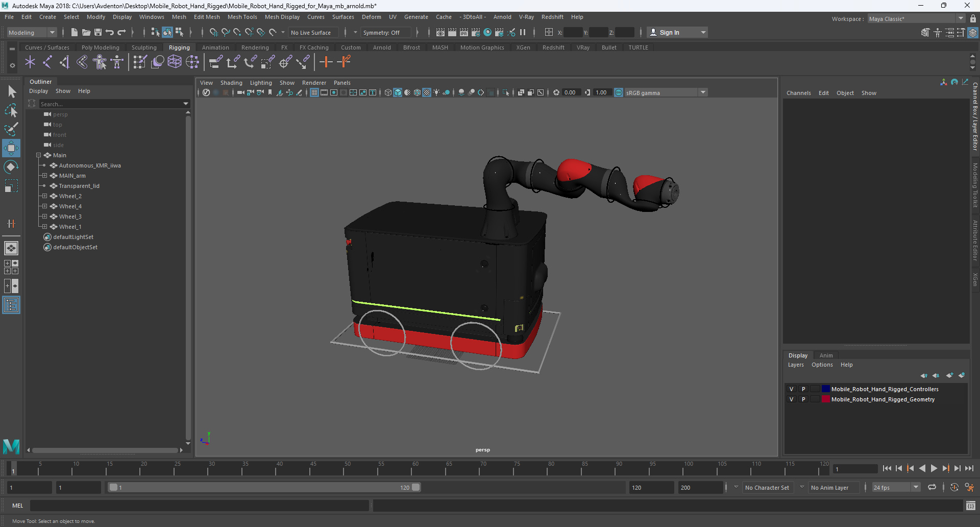Open the Outliner panel layout icon
The image size is (980, 527).
pos(11,305)
